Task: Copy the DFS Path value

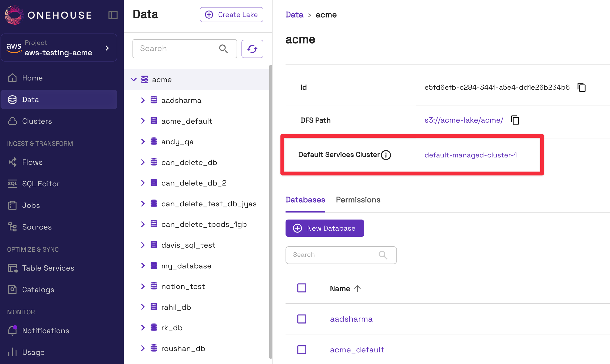Action: click(x=515, y=120)
